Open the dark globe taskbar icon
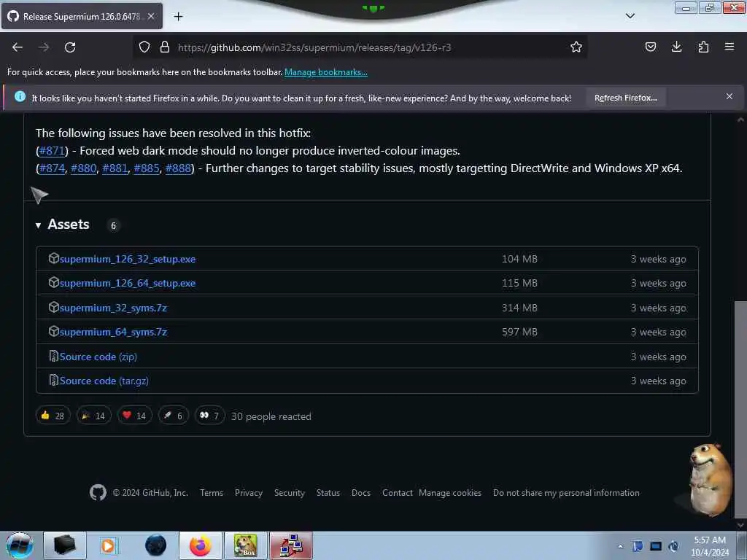747x560 pixels. [x=156, y=545]
